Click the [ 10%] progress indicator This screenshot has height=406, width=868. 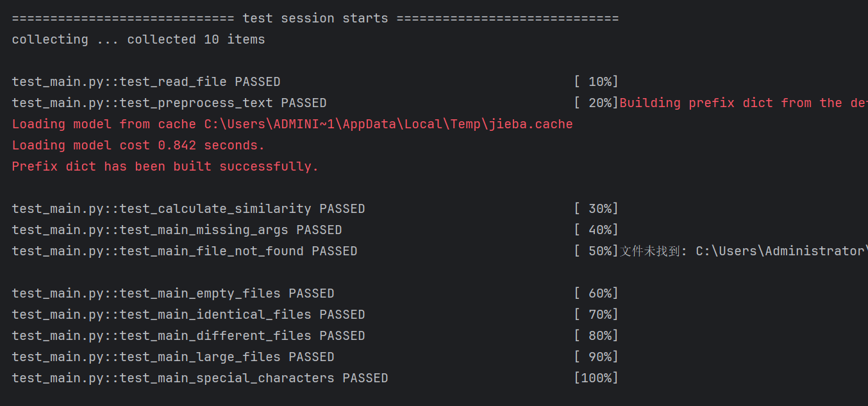tap(596, 81)
